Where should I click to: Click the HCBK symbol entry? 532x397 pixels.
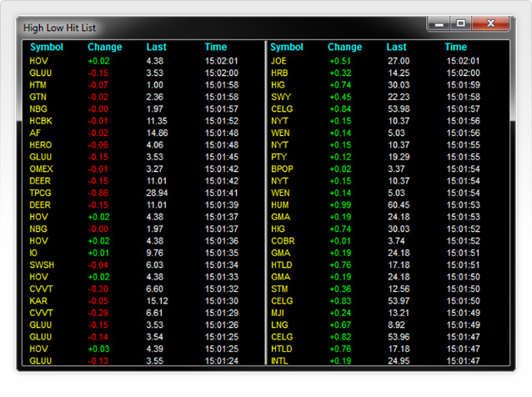coord(41,121)
